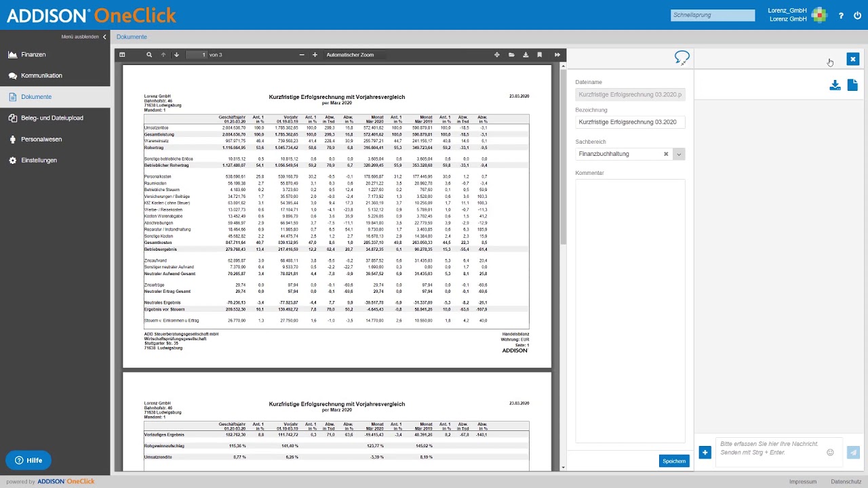Screen dimensions: 868x488
Task: Click the blue document icon in chat panel
Action: [x=852, y=85]
